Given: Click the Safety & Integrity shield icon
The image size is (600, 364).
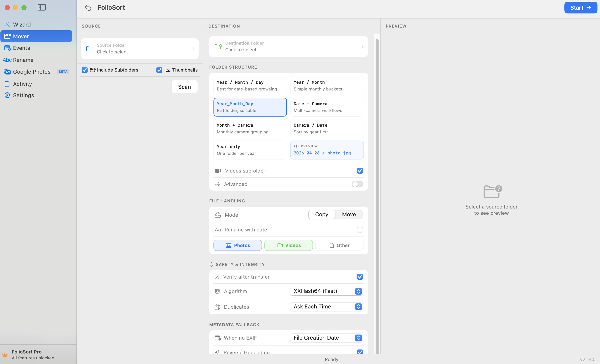Looking at the screenshot, I should pyautogui.click(x=211, y=264).
